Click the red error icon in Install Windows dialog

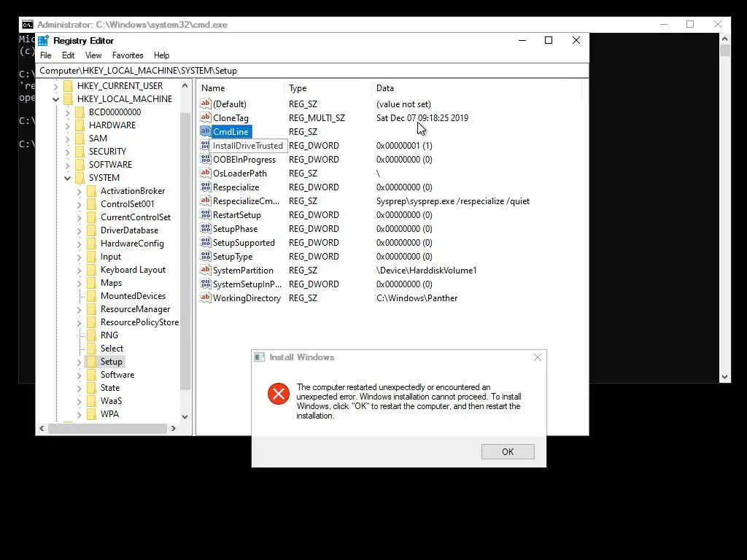278,394
